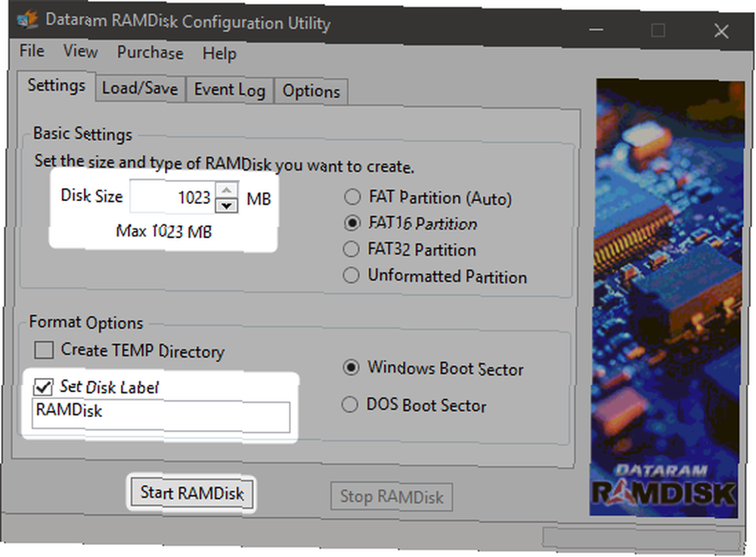This screenshot has height=557, width=756.
Task: Click the Disk Size value field
Action: (172, 197)
